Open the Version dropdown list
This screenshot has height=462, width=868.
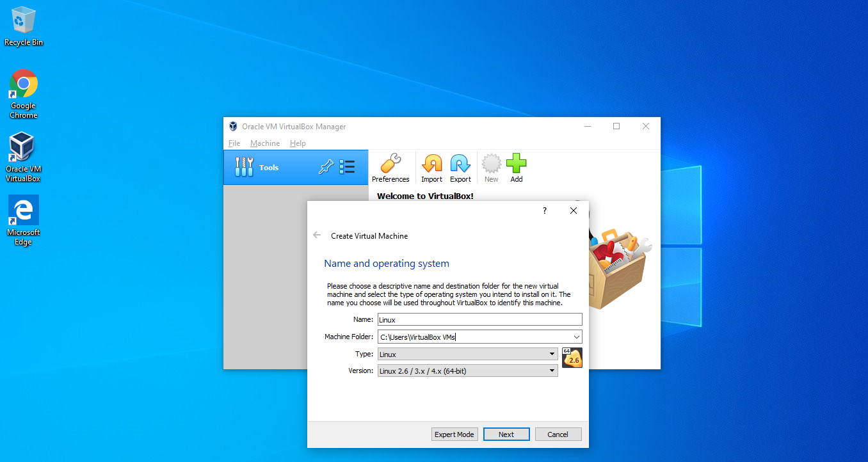[468, 370]
